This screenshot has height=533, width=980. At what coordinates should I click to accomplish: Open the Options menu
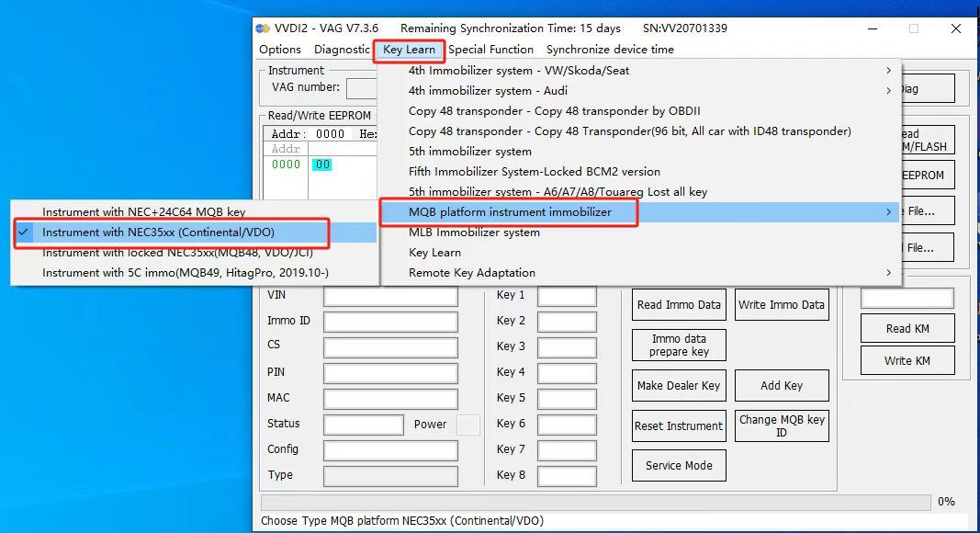pyautogui.click(x=280, y=50)
